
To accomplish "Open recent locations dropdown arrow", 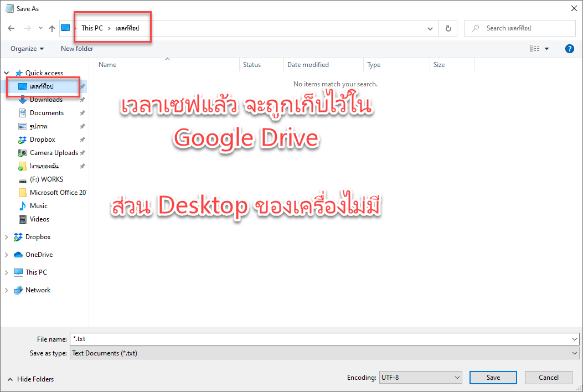I will [x=40, y=28].
